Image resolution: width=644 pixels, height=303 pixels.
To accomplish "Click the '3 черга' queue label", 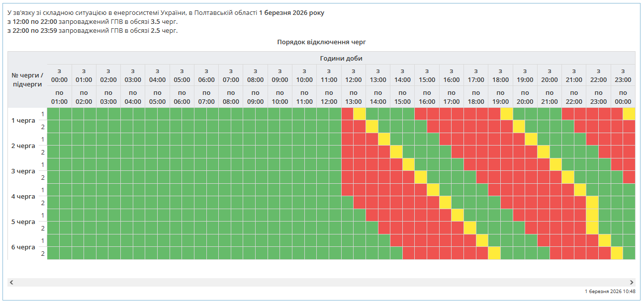I will [x=23, y=171].
